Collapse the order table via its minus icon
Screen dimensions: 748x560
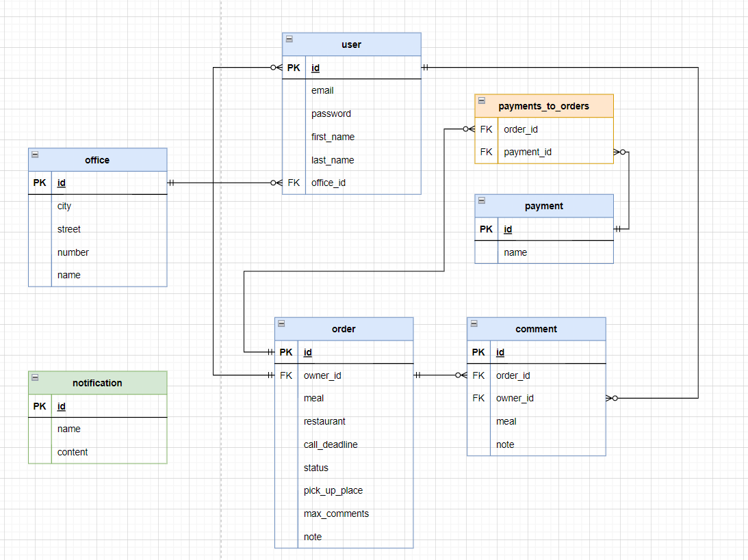[281, 324]
